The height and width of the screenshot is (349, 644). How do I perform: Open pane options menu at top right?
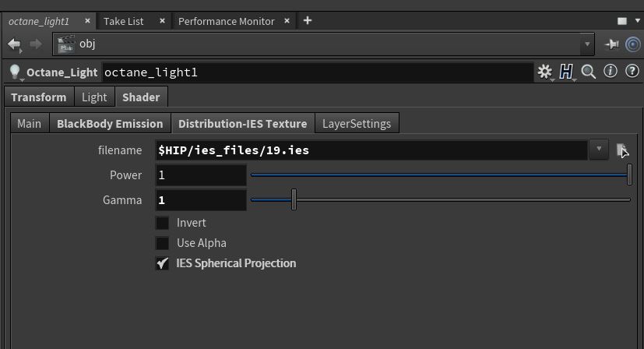pos(622,21)
